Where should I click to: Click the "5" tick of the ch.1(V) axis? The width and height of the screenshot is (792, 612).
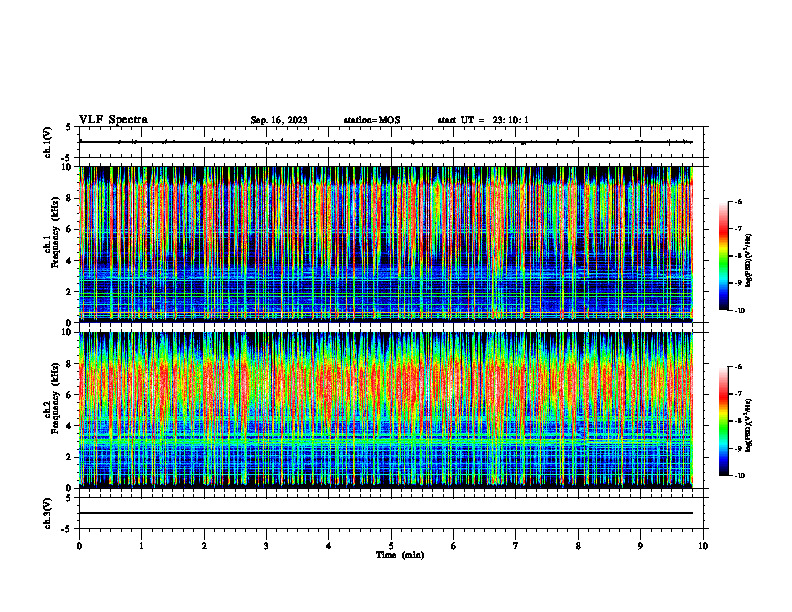click(69, 128)
